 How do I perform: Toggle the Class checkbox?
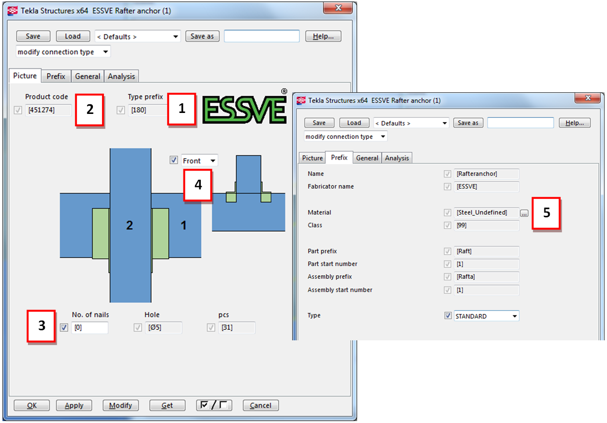click(x=448, y=225)
